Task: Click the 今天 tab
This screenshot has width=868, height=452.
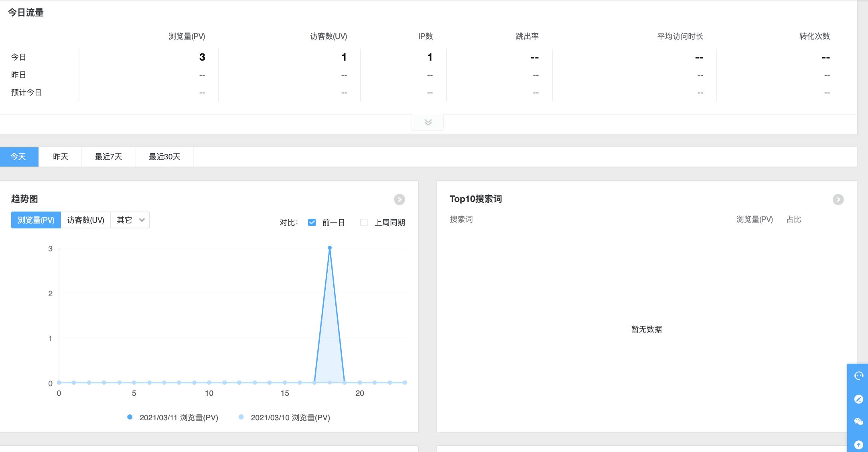Action: pyautogui.click(x=19, y=157)
